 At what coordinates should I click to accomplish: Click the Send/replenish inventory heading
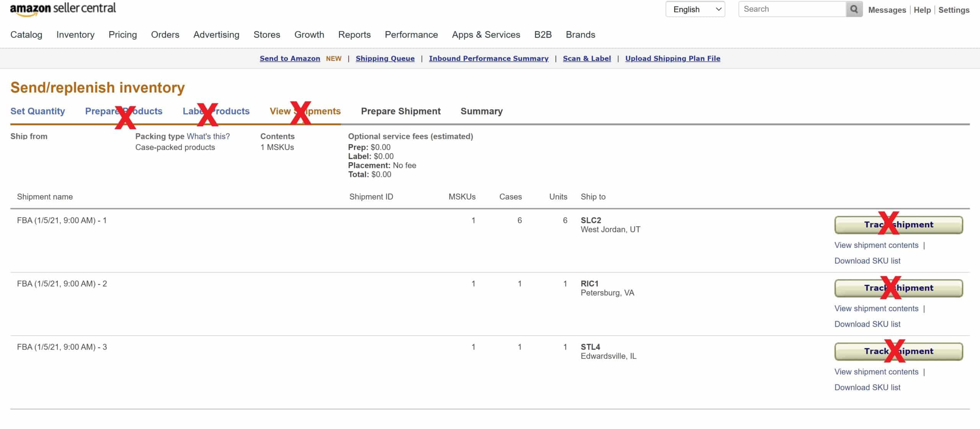coord(98,88)
